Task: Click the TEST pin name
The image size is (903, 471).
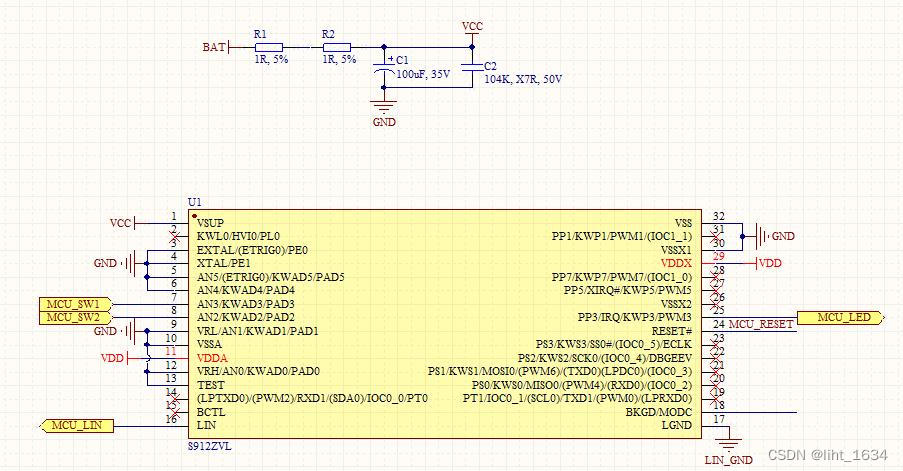Action: tap(210, 385)
